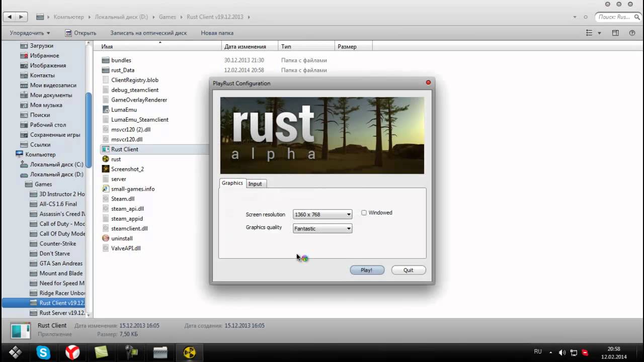Select the msvcr120 (2).dll icon
644x362 pixels.
pyautogui.click(x=106, y=129)
